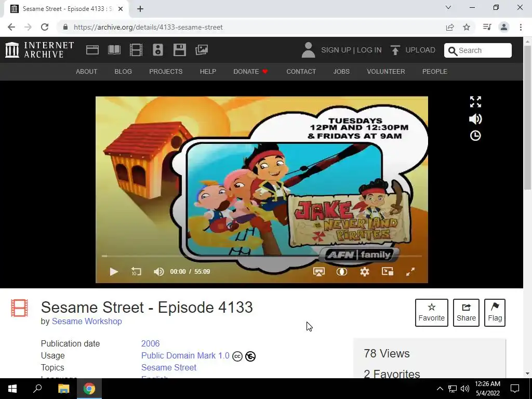This screenshot has height=399, width=532.
Task: Open File Explorer from taskbar
Action: point(63,389)
